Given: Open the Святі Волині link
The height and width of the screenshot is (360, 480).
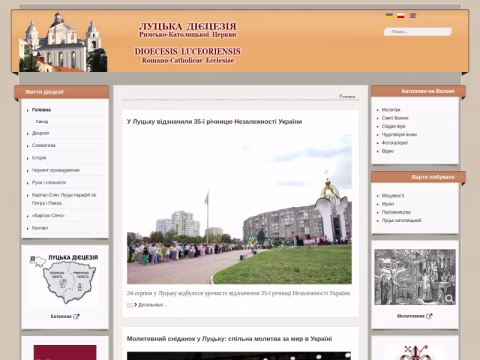Looking at the screenshot, I should 395,118.
